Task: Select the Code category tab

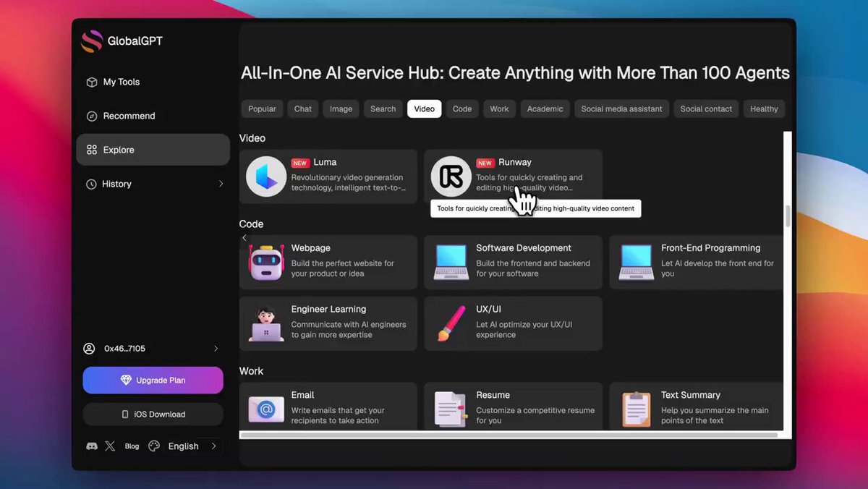Action: (462, 109)
